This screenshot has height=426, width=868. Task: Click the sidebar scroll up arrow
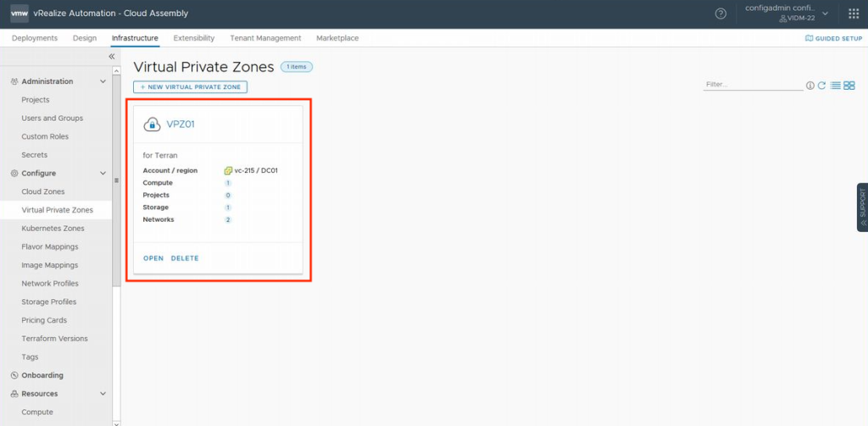coord(116,71)
